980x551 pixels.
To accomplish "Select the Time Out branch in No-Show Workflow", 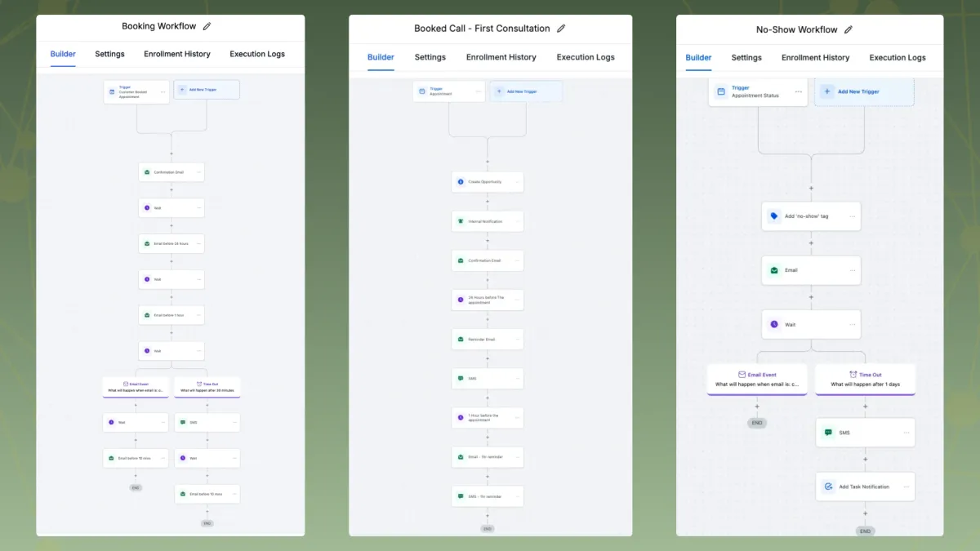I will pyautogui.click(x=865, y=380).
